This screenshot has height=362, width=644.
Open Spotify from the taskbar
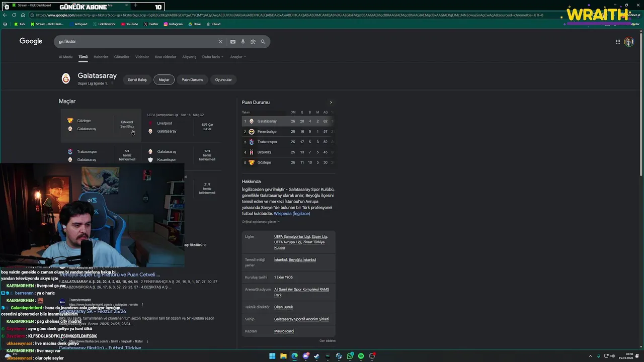point(361,356)
